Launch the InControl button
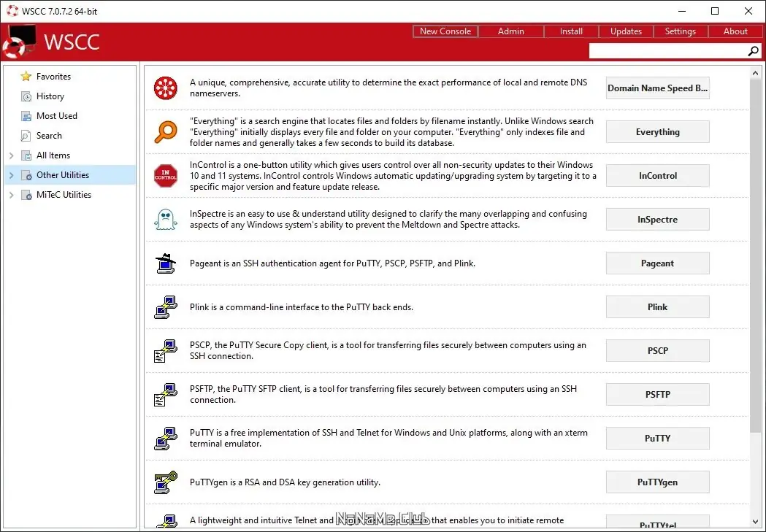The height and width of the screenshot is (532, 766). [657, 176]
